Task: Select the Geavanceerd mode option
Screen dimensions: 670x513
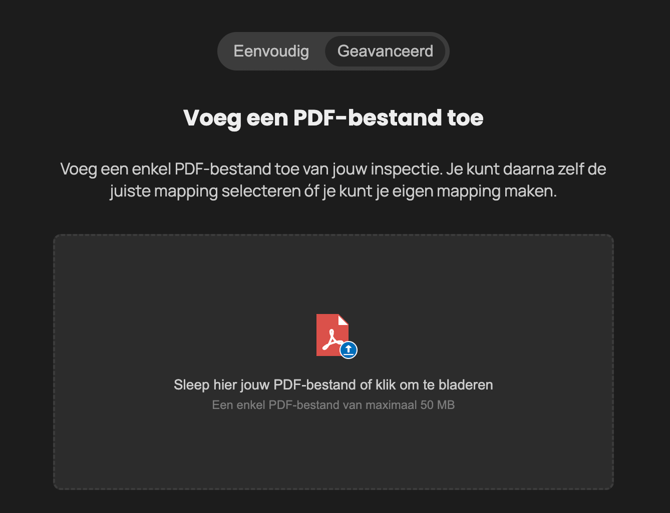Action: coord(385,51)
